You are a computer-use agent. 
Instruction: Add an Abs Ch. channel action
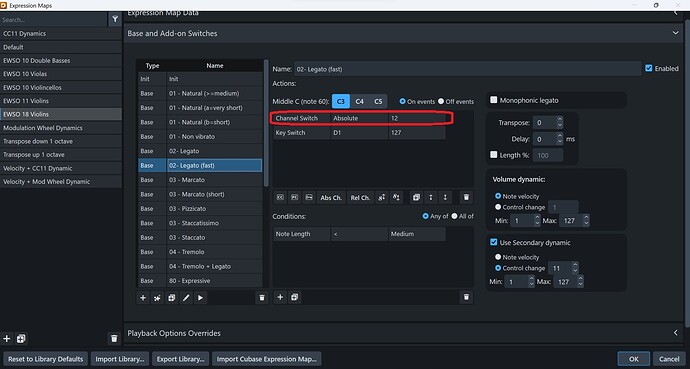(x=331, y=197)
